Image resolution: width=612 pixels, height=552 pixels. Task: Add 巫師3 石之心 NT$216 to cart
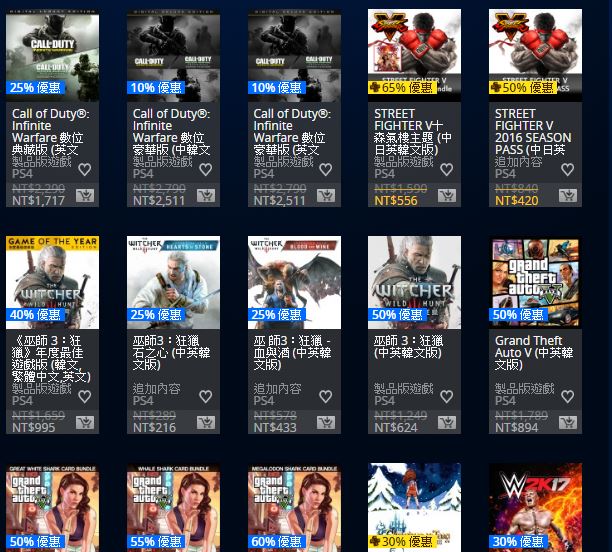click(206, 422)
